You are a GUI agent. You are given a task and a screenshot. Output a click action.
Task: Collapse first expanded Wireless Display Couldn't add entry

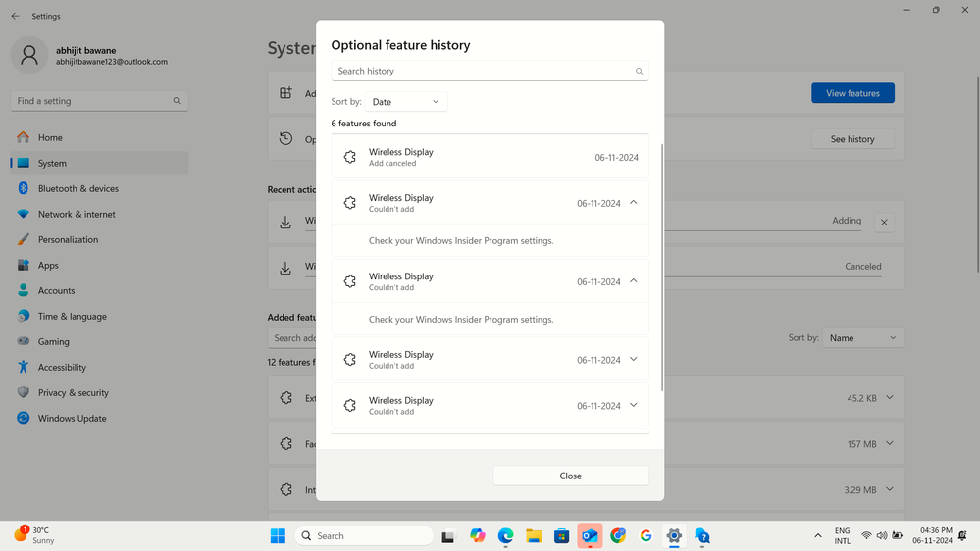pyautogui.click(x=633, y=202)
